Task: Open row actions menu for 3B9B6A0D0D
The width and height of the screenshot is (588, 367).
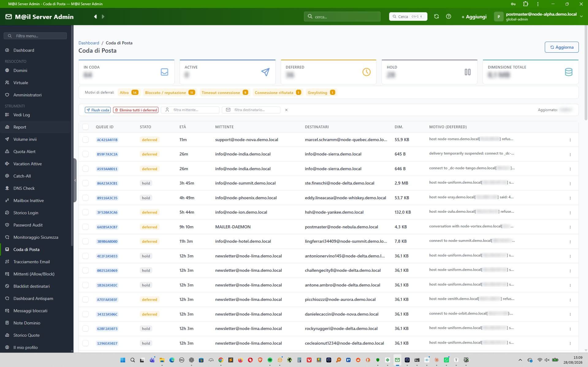Action: (570, 242)
